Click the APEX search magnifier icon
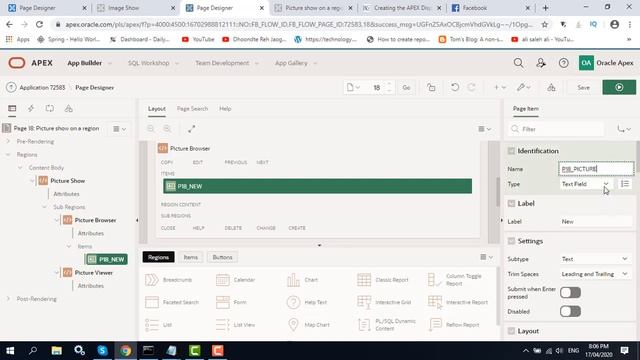640x360 pixels. pos(518,63)
